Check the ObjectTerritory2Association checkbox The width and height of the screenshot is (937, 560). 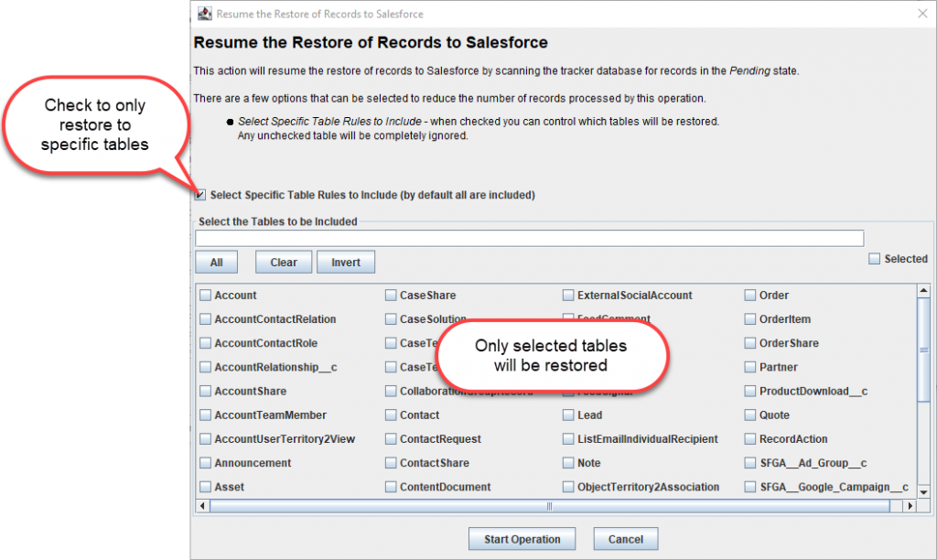(x=568, y=487)
